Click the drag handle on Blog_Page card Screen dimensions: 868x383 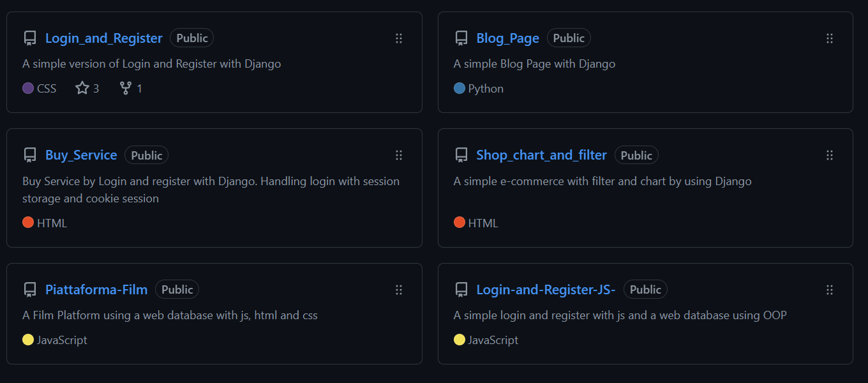[830, 38]
